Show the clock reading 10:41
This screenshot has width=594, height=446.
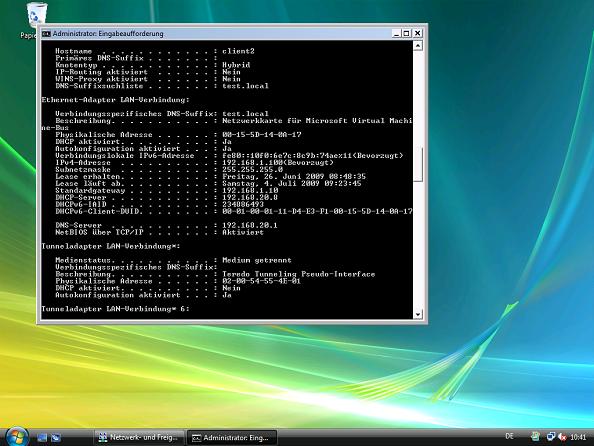(578, 437)
